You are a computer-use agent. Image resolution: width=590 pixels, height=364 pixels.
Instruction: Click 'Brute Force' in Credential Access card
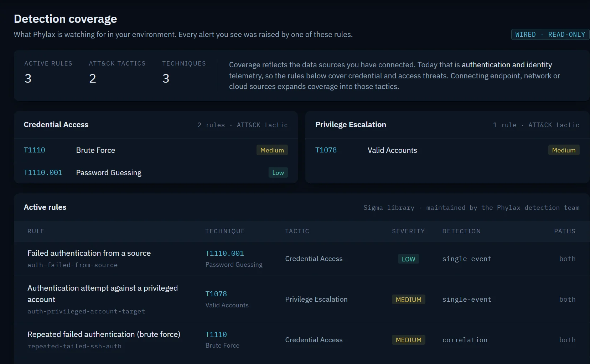(95, 150)
